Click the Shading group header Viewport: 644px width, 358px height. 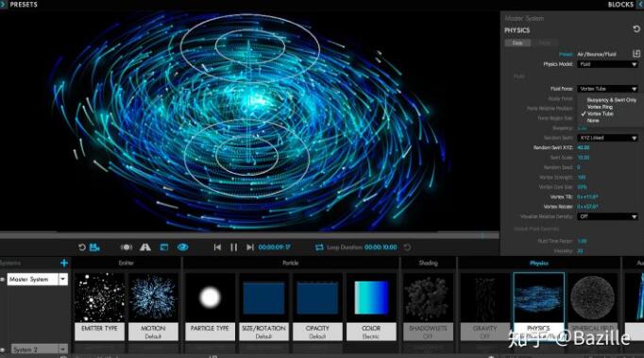[428, 263]
